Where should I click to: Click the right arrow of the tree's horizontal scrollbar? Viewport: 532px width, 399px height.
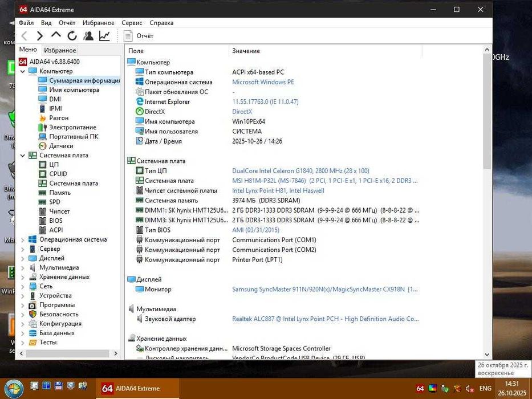pyautogui.click(x=116, y=353)
